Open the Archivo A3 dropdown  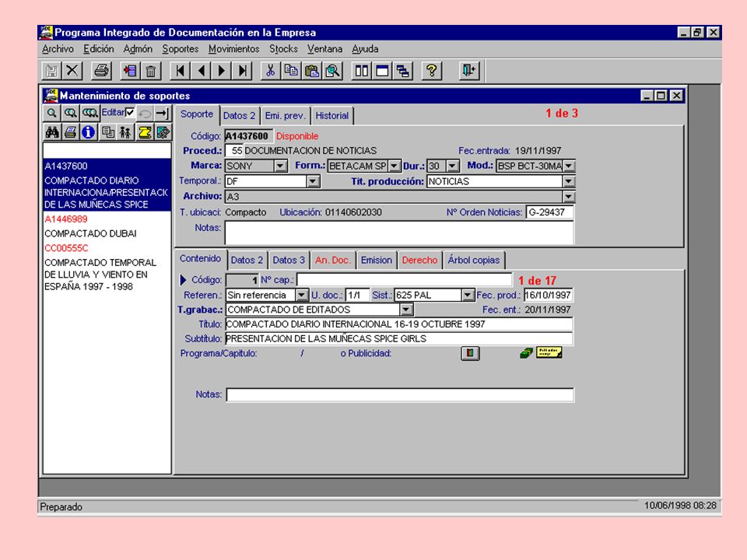click(569, 197)
